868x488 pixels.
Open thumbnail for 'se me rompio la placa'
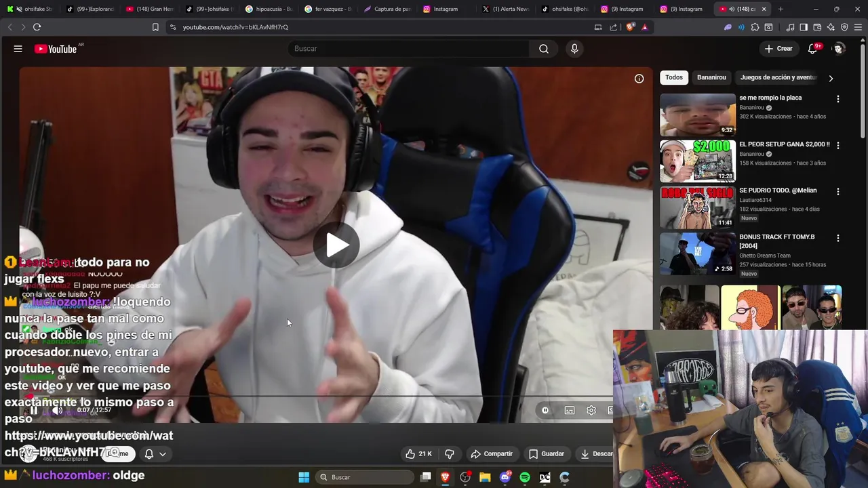pyautogui.click(x=698, y=115)
